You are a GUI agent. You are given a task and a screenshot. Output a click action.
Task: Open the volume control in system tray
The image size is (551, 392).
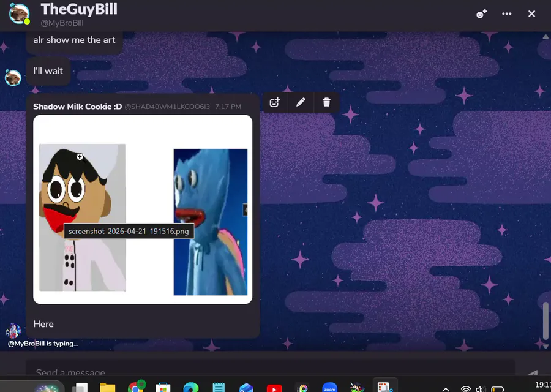[480, 389]
